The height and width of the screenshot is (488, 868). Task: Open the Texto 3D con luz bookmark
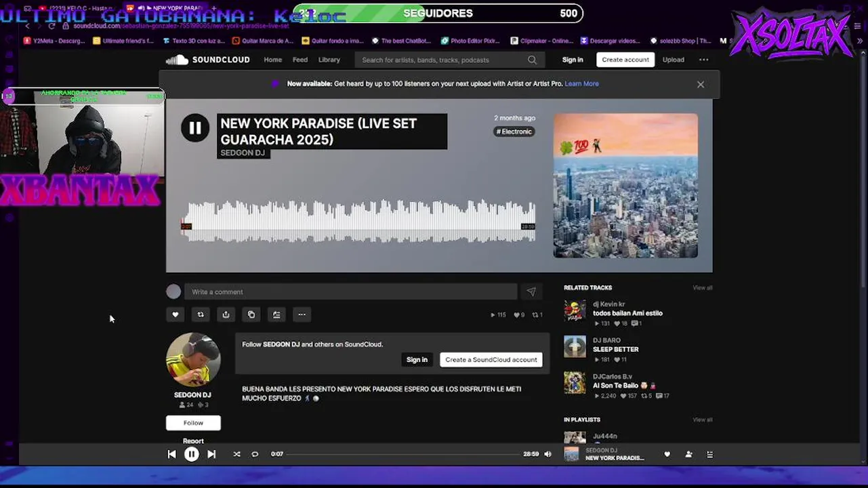click(193, 41)
